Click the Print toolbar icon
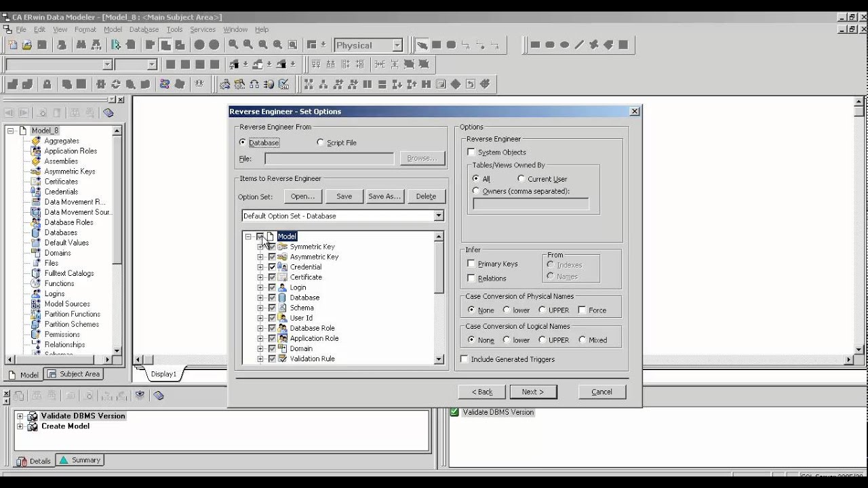The width and height of the screenshot is (868, 488). [x=62, y=45]
